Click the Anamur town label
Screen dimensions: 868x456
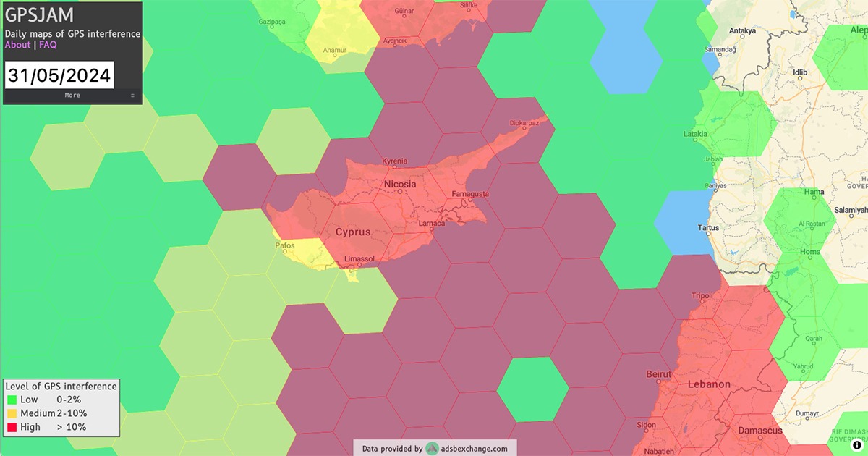point(335,51)
